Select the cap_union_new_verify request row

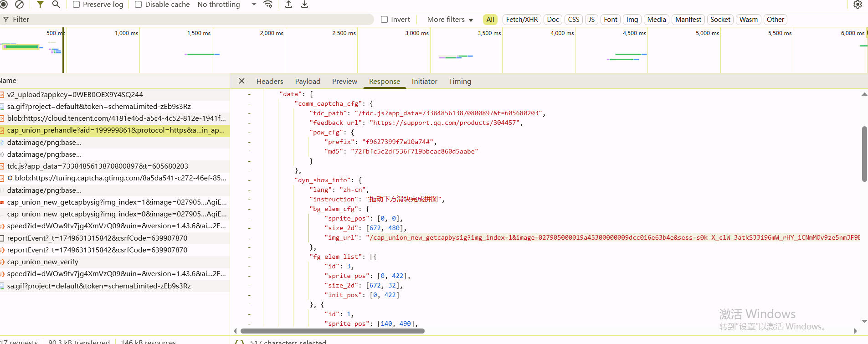(43, 262)
